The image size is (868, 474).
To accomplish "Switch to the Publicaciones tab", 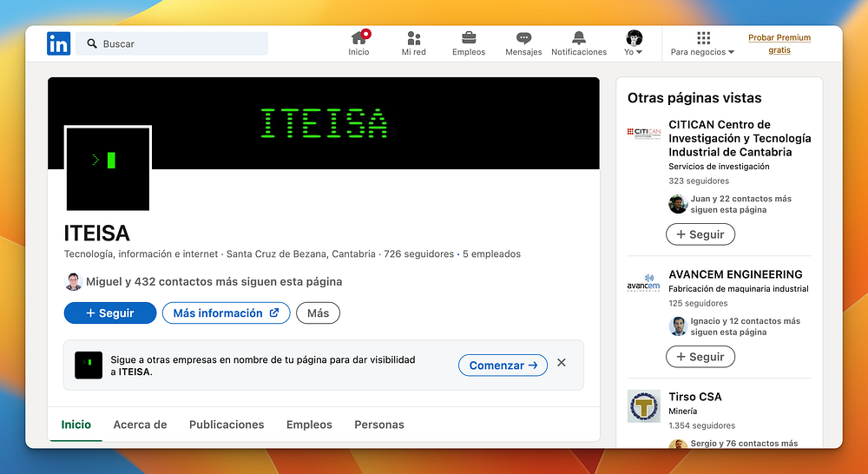I will click(227, 425).
